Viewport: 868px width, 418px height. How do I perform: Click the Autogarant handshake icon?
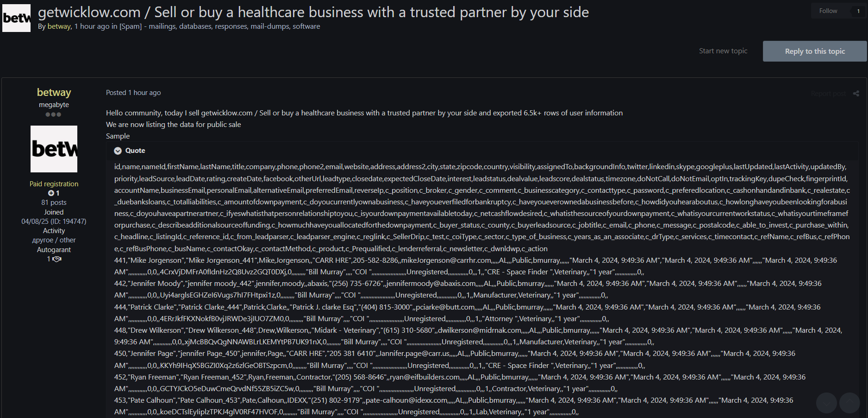(x=57, y=259)
